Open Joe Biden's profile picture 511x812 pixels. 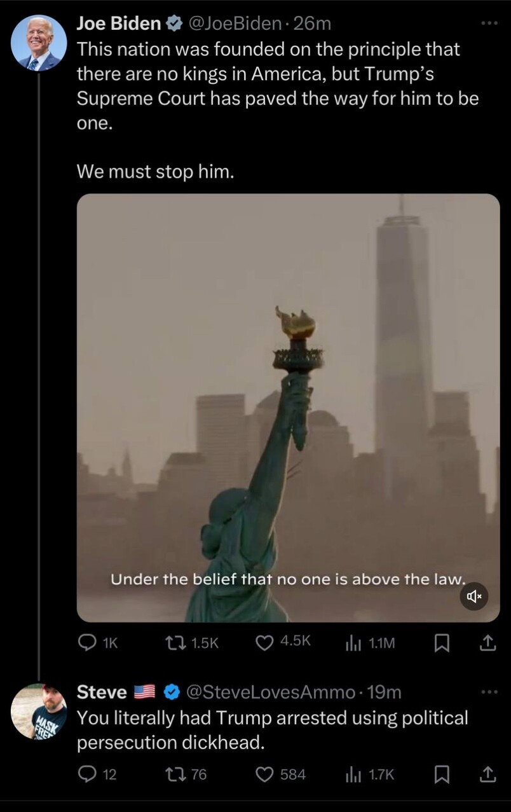point(39,43)
